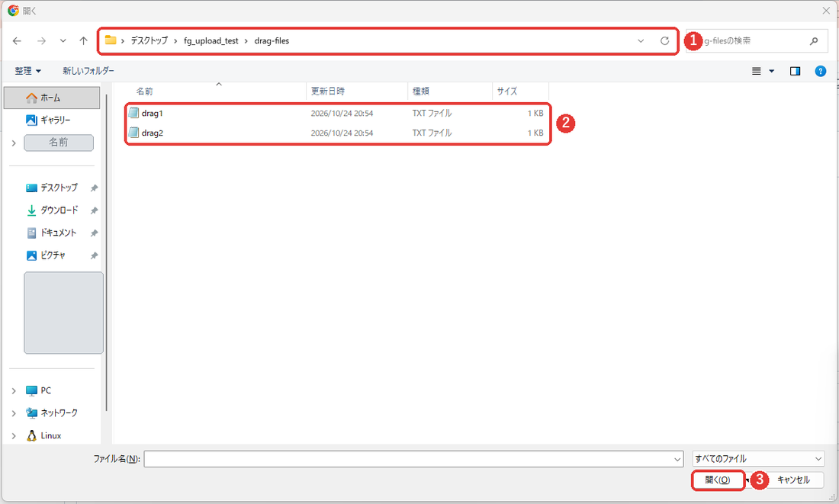Go forward with the right arrow button
The image size is (839, 504).
pos(41,40)
